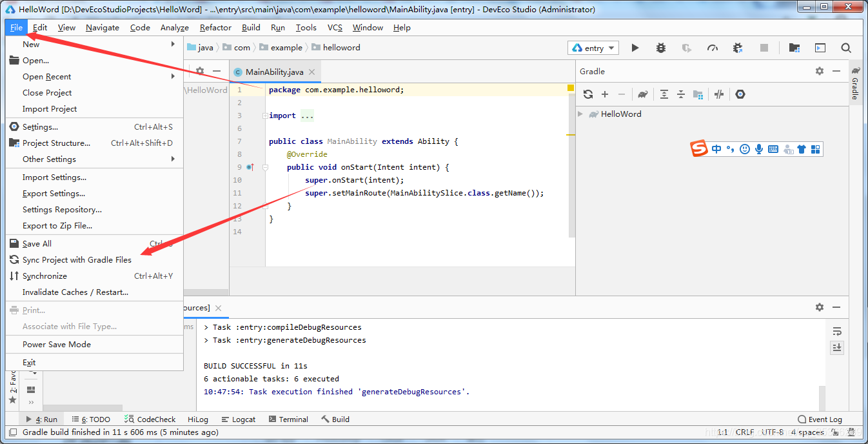868x444 pixels.
Task: Attach debugger to process icon
Action: pyautogui.click(x=738, y=48)
